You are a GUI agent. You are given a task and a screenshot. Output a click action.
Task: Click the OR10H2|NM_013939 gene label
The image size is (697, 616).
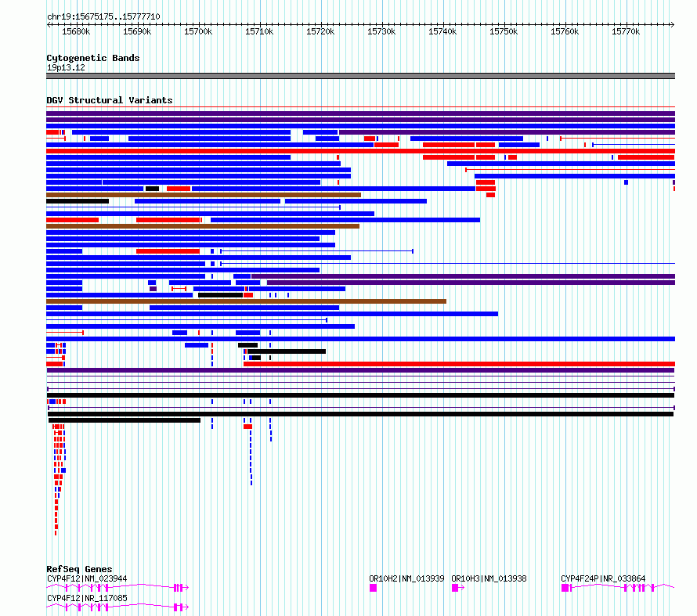click(406, 578)
